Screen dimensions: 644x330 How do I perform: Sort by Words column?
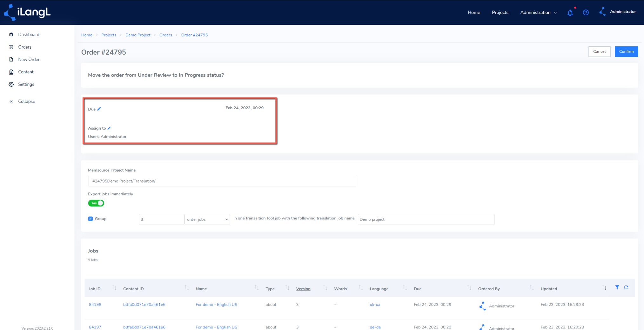click(x=361, y=287)
